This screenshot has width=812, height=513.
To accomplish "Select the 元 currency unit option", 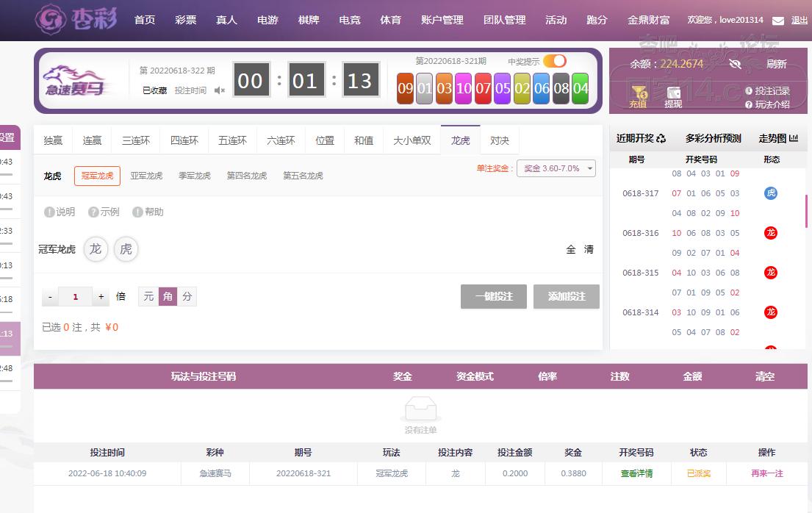I will pyautogui.click(x=148, y=296).
